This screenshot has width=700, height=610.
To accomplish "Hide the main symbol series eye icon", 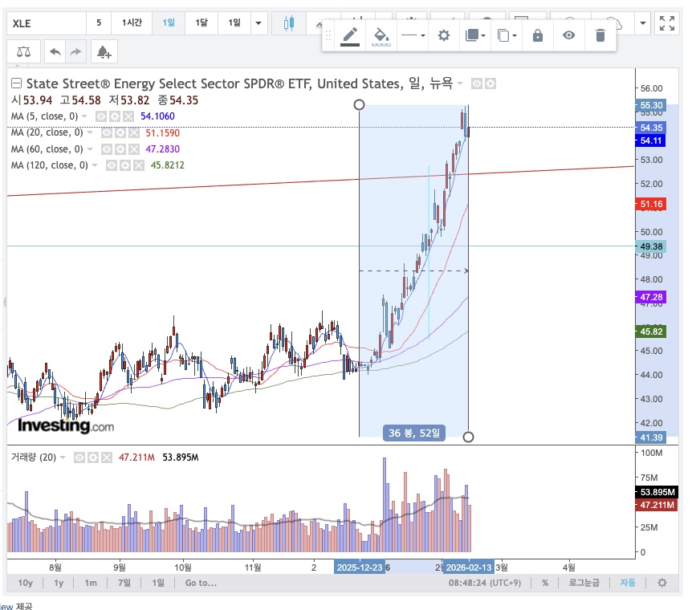I will click(477, 83).
